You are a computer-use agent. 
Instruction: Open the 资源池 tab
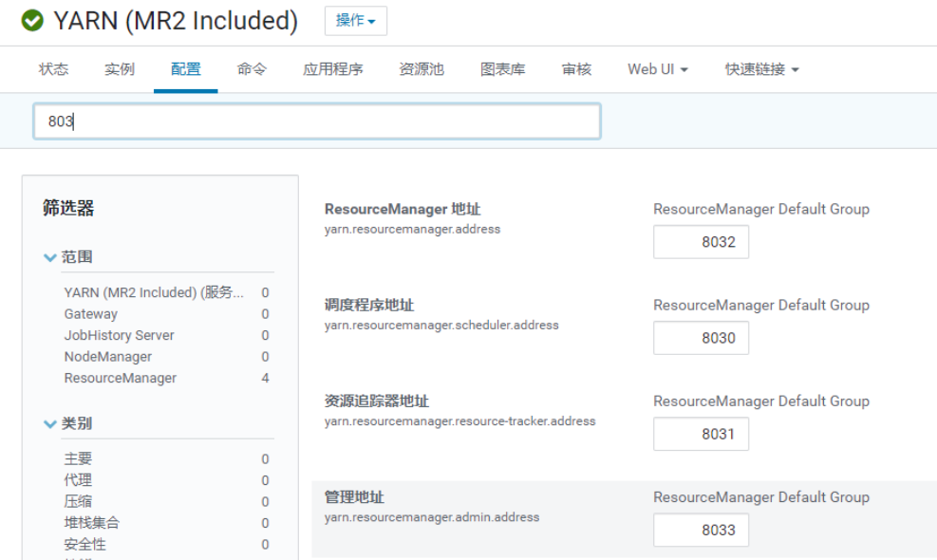(x=422, y=69)
